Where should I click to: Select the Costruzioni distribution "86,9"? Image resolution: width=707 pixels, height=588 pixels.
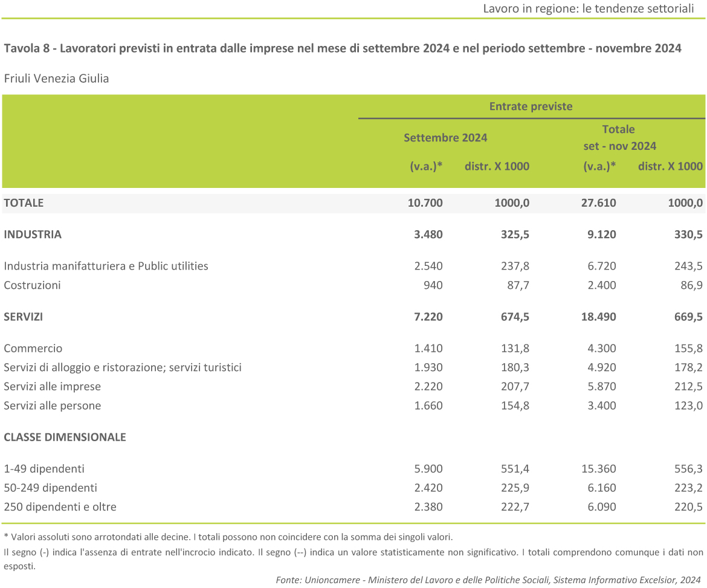point(692,285)
